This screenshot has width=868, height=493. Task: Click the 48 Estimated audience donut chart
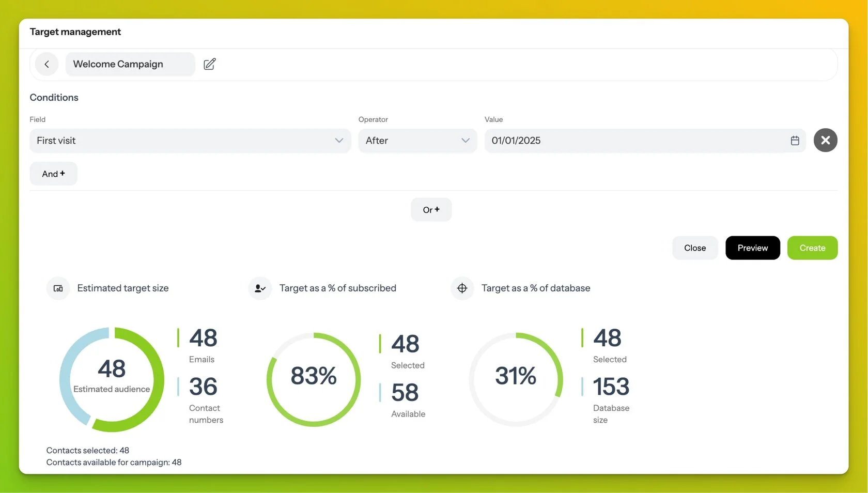coord(112,379)
